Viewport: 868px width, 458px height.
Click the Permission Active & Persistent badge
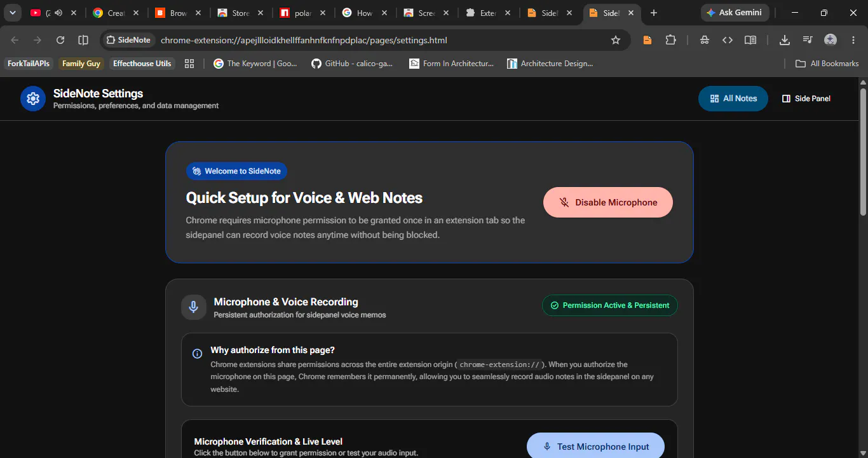[x=610, y=305]
